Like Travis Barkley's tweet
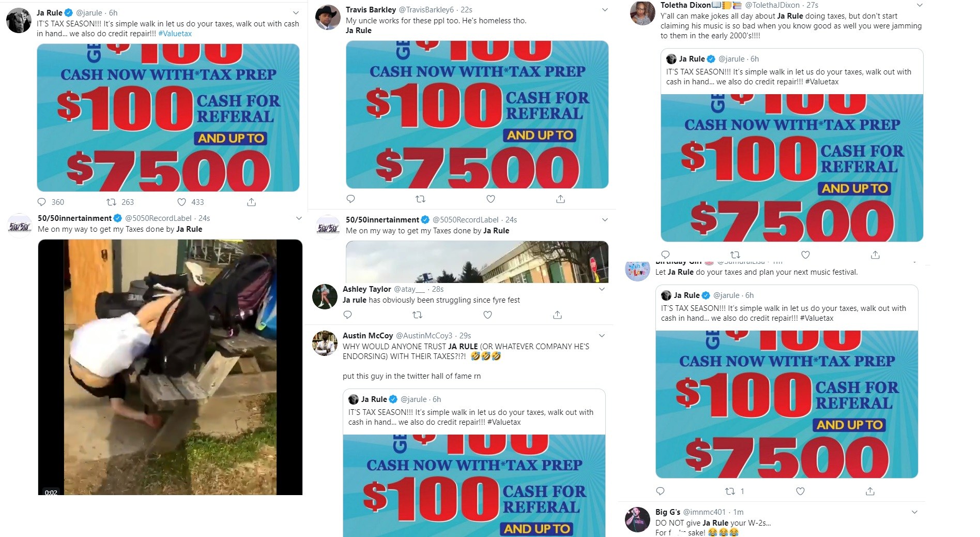The width and height of the screenshot is (980, 537). 491,199
